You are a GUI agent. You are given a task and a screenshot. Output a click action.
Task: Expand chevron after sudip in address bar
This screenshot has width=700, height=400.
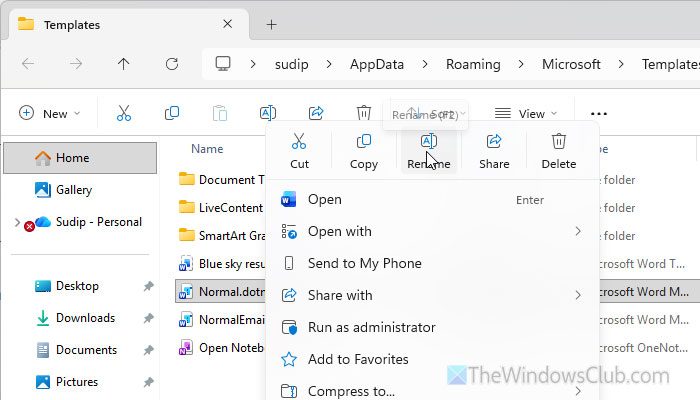[x=329, y=64]
